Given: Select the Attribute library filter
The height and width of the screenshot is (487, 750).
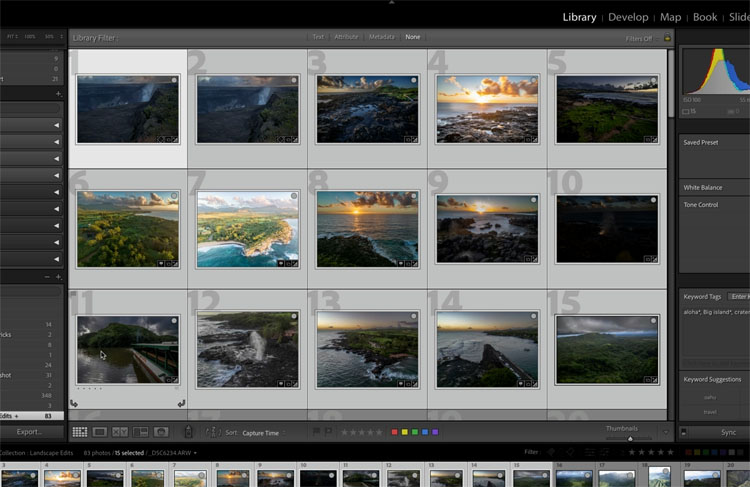Looking at the screenshot, I should click(346, 37).
